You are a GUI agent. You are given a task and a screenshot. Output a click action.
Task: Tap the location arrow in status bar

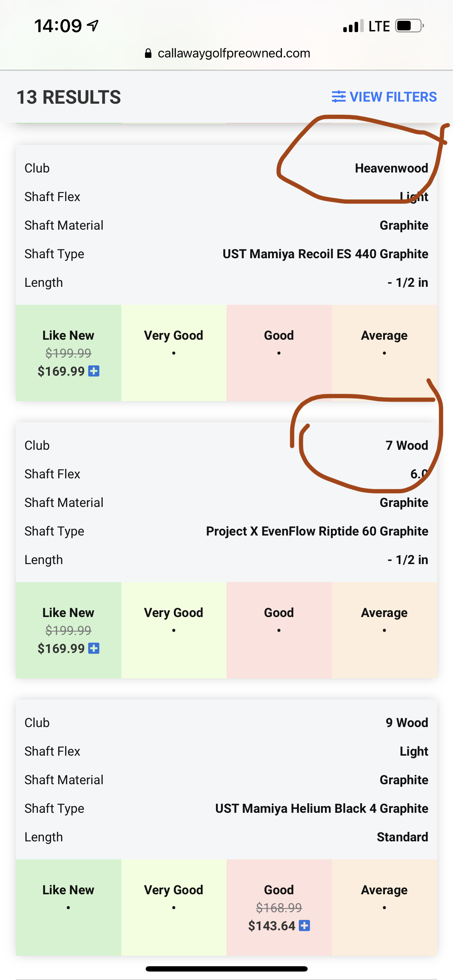click(x=93, y=26)
